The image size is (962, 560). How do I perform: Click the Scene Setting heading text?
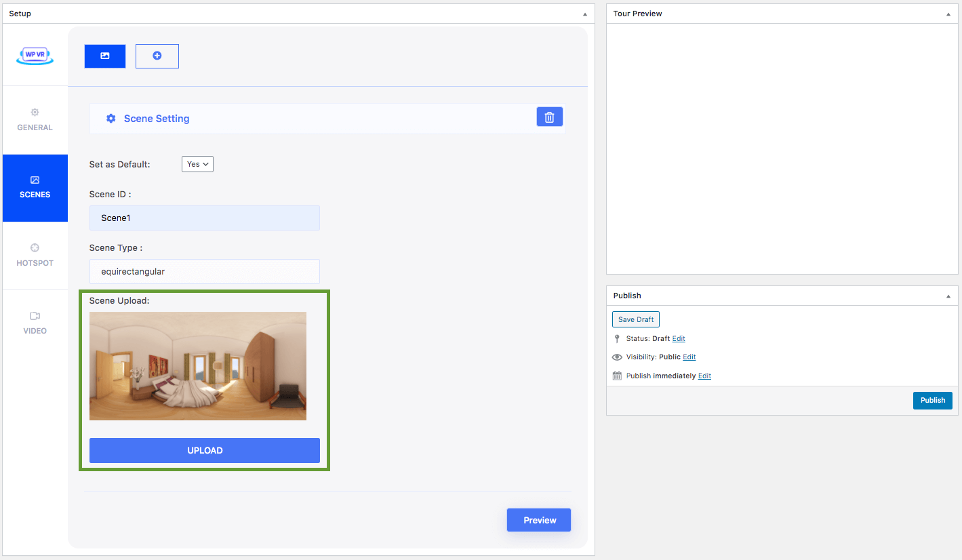157,119
